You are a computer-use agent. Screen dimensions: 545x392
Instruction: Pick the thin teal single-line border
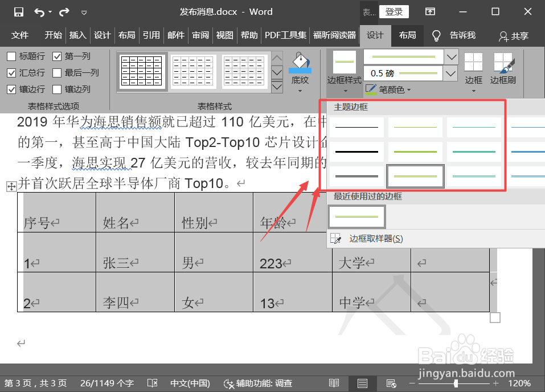coord(474,127)
